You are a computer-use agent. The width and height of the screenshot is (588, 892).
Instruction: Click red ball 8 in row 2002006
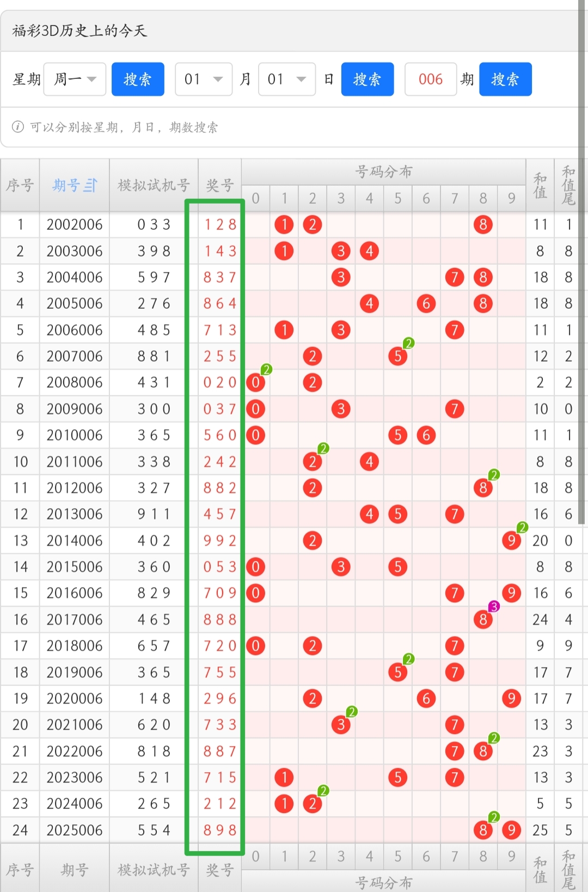coord(483,224)
